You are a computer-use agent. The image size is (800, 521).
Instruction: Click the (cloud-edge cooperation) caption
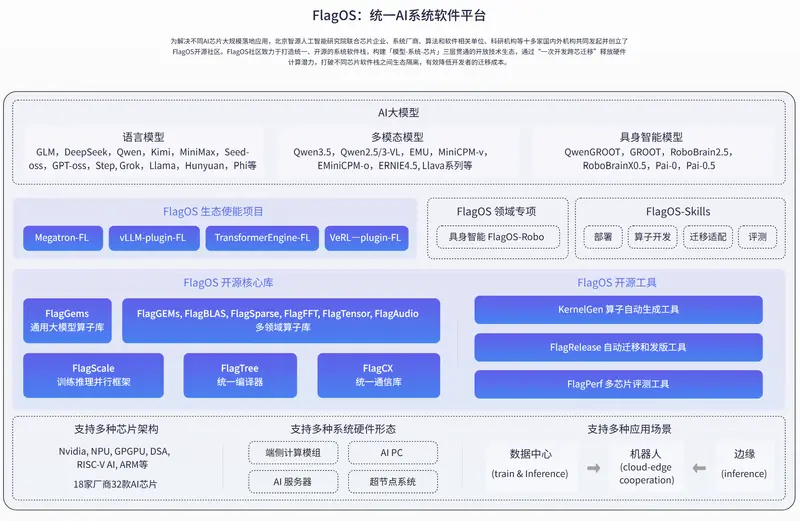click(646, 474)
